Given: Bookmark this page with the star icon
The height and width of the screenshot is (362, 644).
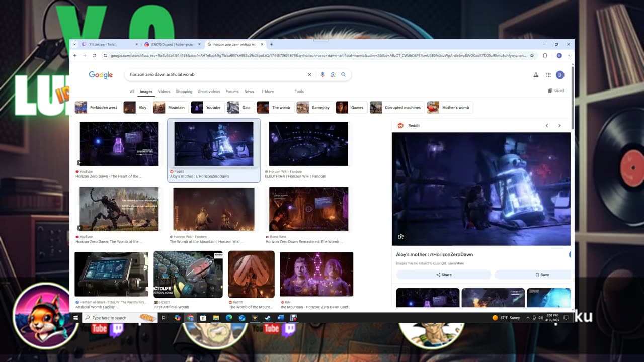Looking at the screenshot, I should (x=532, y=56).
